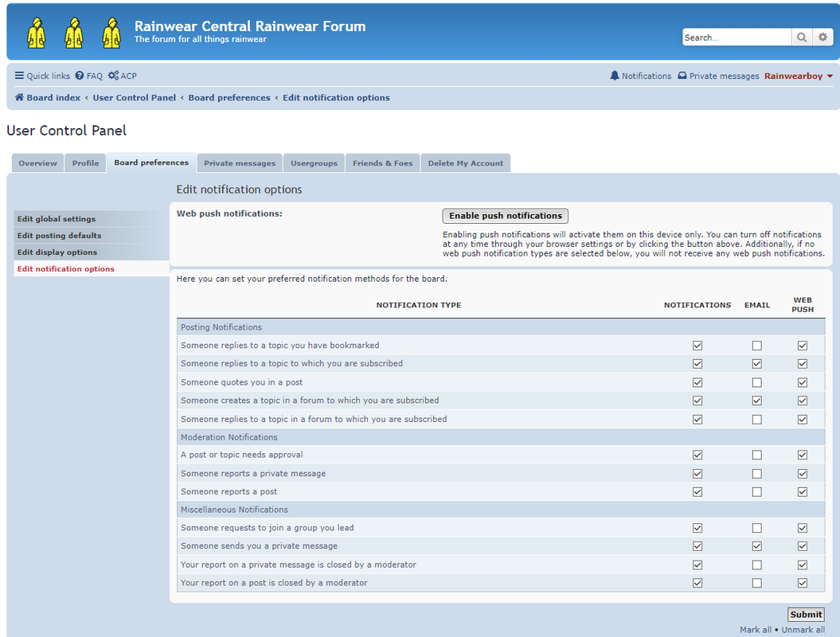Open Notifications text link
This screenshot has height=637, width=840.
click(x=646, y=76)
